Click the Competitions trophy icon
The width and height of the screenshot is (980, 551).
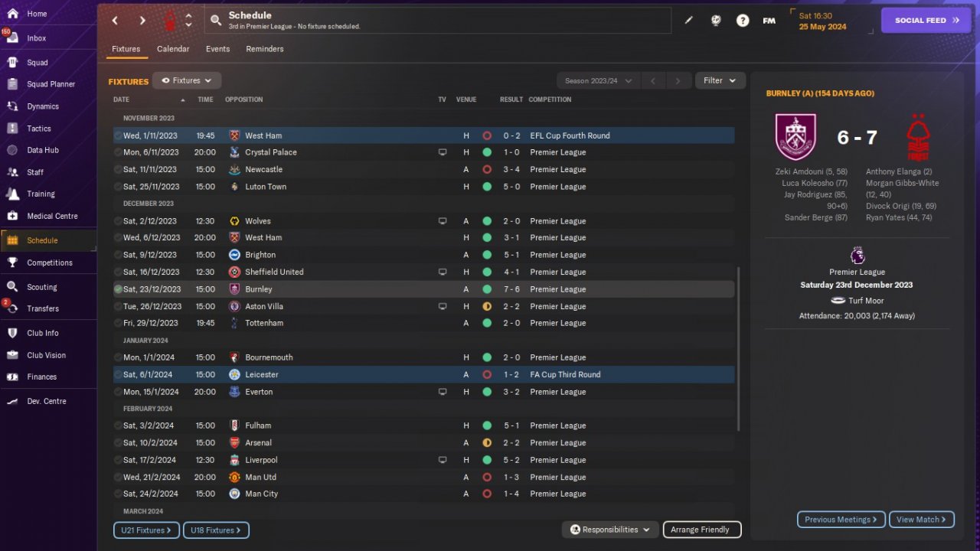[12, 262]
